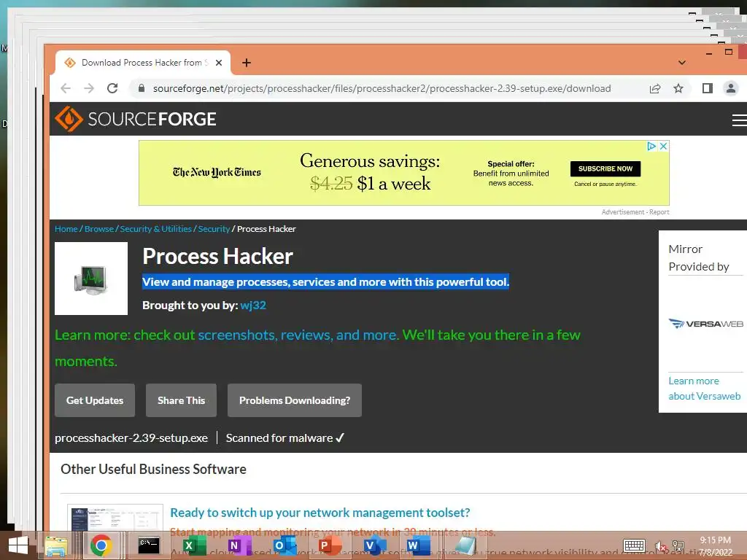Go back using the browser back arrow
The image size is (747, 560).
66,88
